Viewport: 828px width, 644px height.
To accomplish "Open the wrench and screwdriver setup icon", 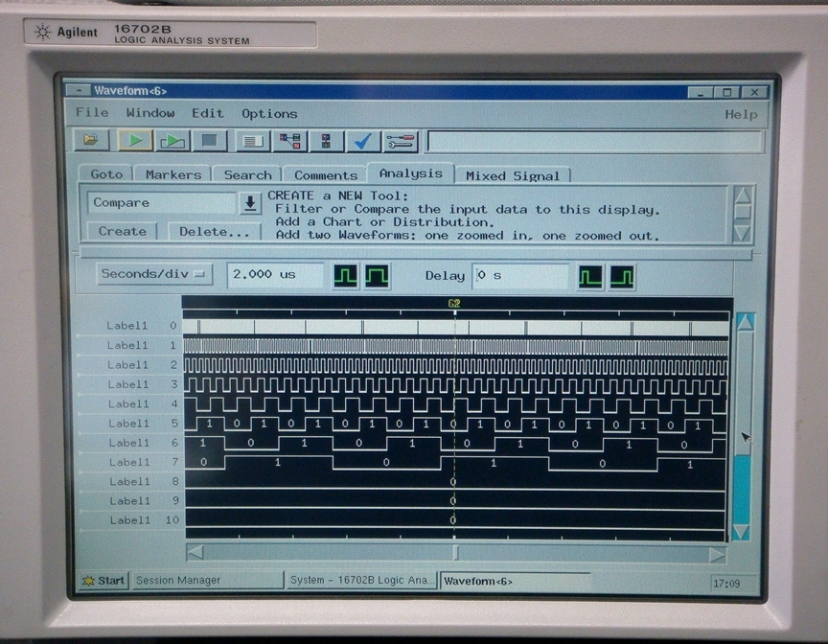I will pyautogui.click(x=401, y=142).
